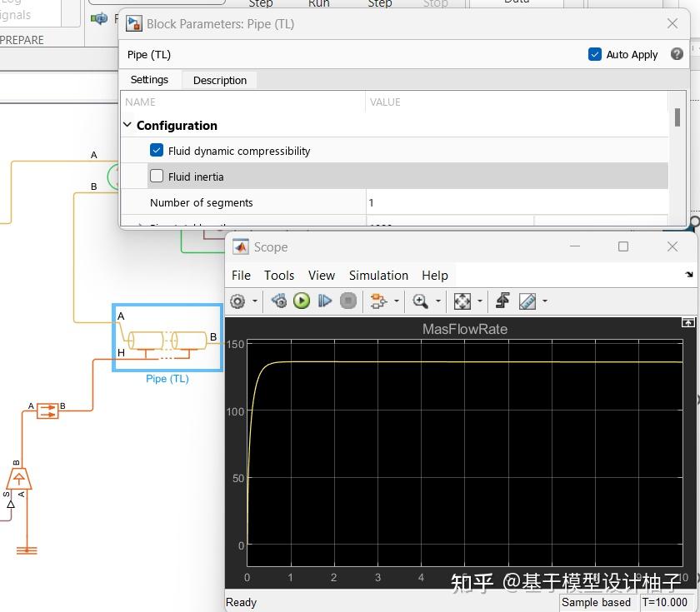700x612 pixels.
Task: Open dropdown arrow next to measurements ruler
Action: pyautogui.click(x=544, y=301)
